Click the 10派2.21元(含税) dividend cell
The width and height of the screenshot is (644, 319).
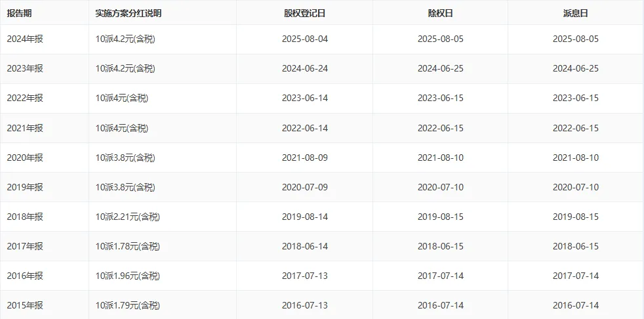point(127,217)
